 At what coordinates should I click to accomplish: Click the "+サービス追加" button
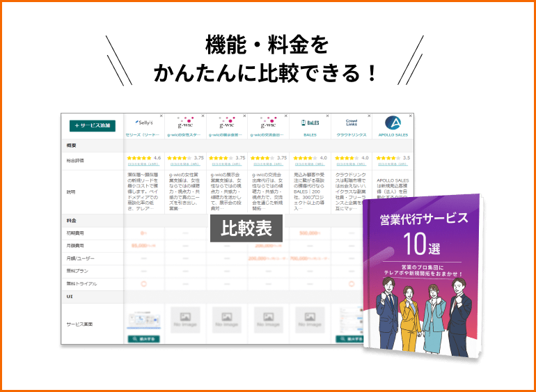pos(92,125)
